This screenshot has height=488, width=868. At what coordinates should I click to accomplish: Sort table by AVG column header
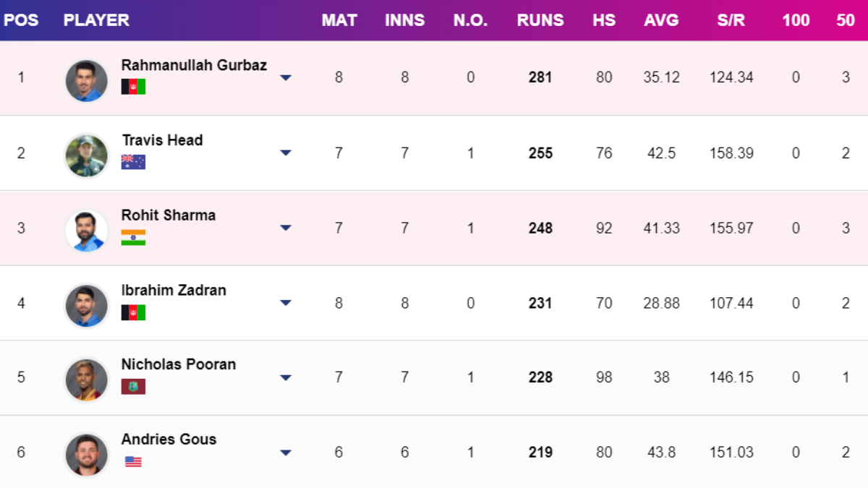pos(661,20)
